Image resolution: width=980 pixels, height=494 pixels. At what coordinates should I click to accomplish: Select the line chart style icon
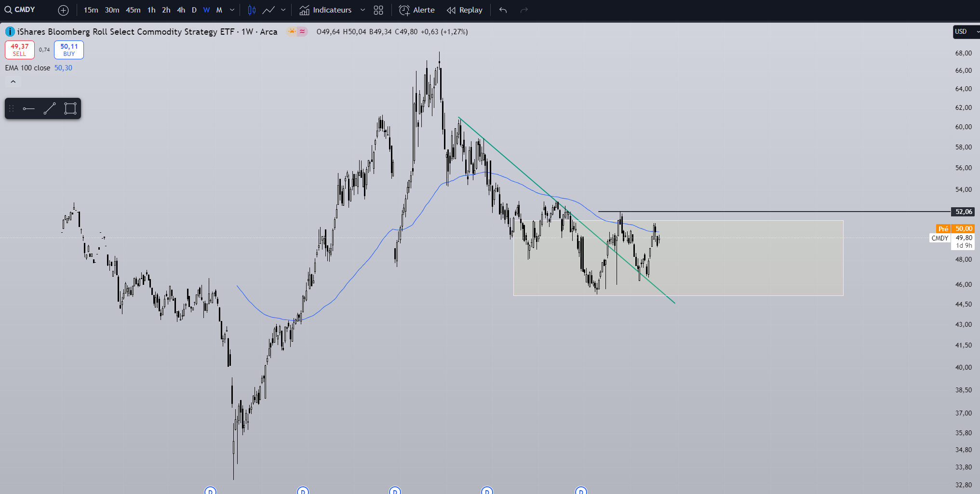pyautogui.click(x=268, y=10)
